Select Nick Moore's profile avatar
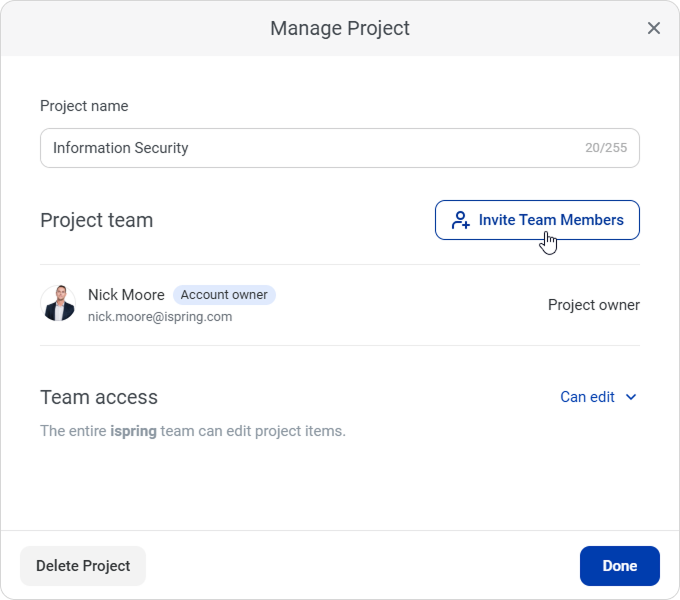Image resolution: width=680 pixels, height=600 pixels. tap(58, 304)
